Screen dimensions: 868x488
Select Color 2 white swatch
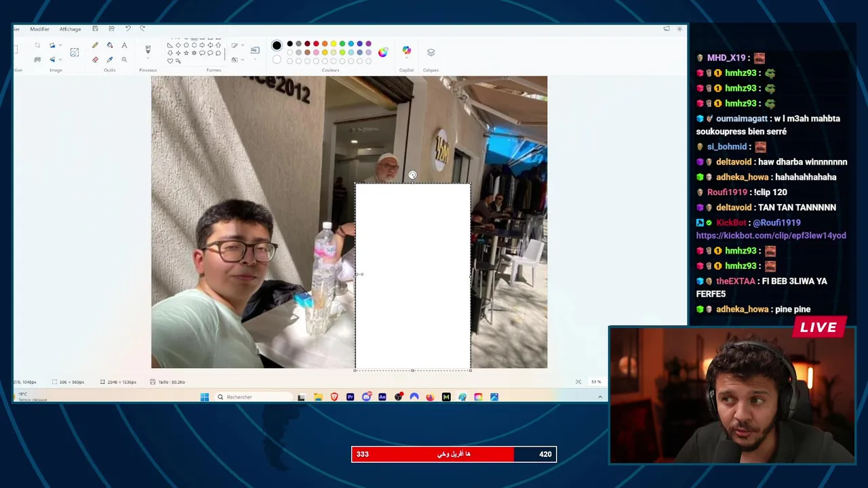[x=277, y=60]
